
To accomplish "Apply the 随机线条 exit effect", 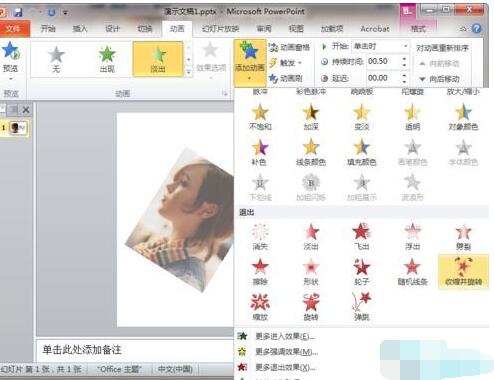I will point(412,272).
